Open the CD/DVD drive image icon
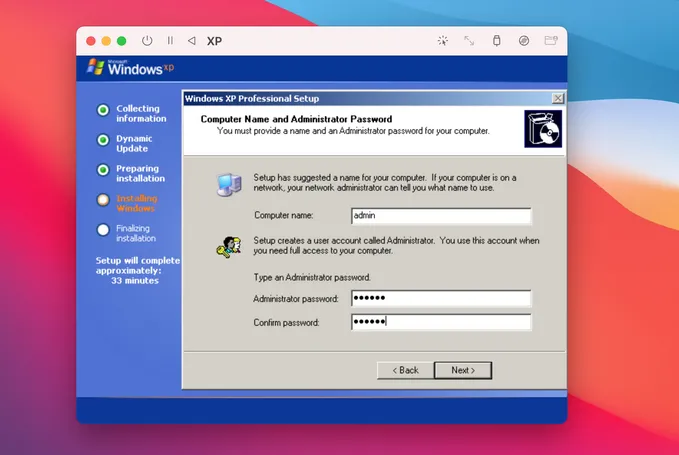 click(x=524, y=41)
